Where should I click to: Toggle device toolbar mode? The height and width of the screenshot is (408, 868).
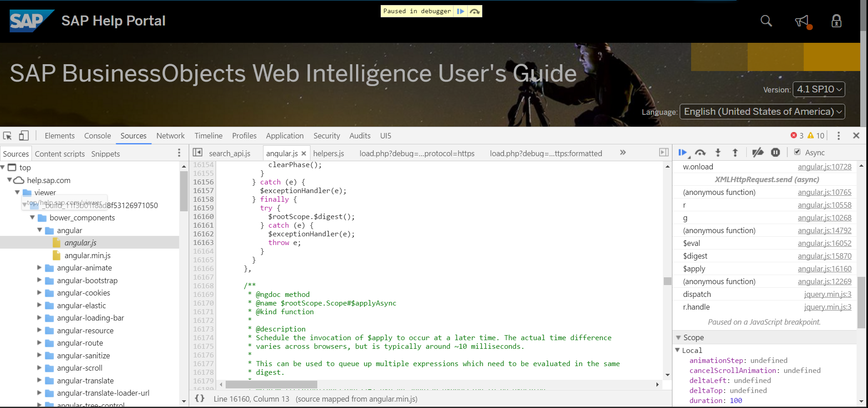24,136
